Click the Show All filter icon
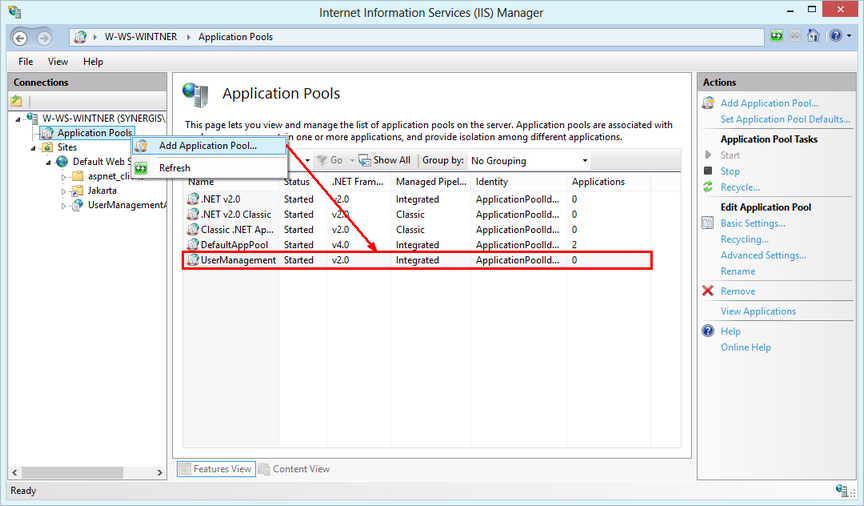 [x=364, y=160]
